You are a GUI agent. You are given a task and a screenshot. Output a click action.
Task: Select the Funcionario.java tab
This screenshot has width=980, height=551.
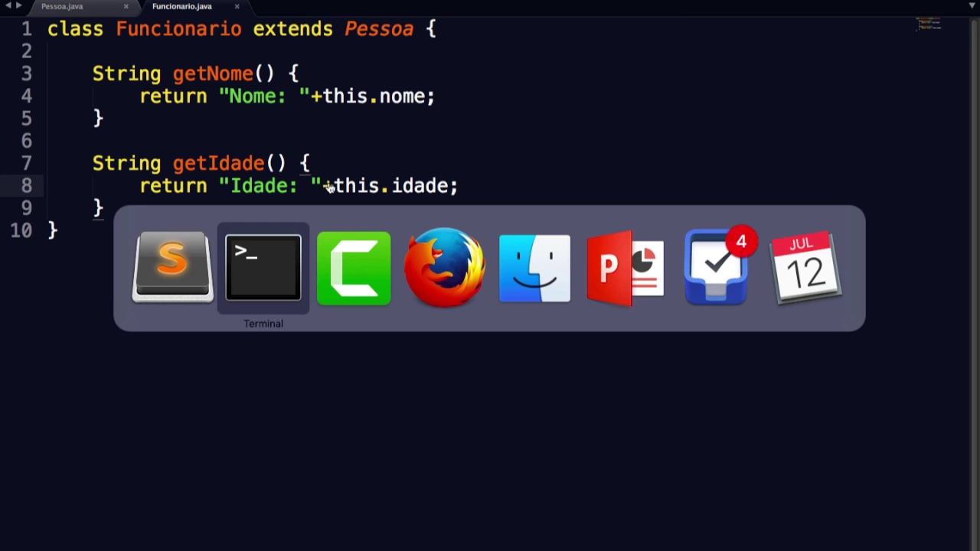(x=181, y=6)
